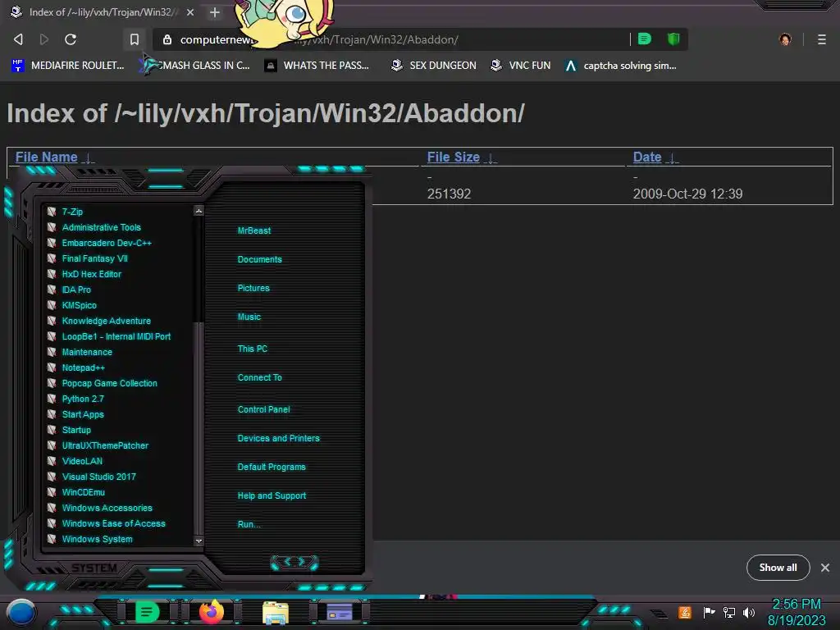Click the Start orb on the taskbar

[21, 613]
